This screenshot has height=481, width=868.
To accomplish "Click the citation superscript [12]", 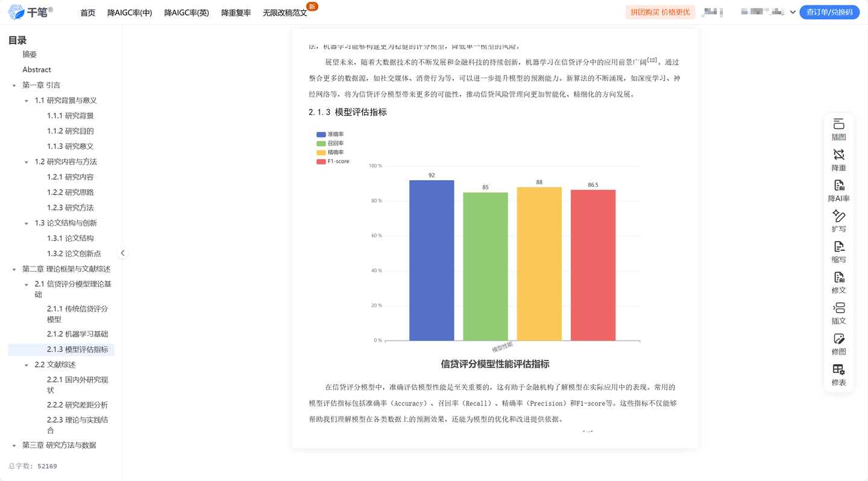I will click(x=653, y=60).
